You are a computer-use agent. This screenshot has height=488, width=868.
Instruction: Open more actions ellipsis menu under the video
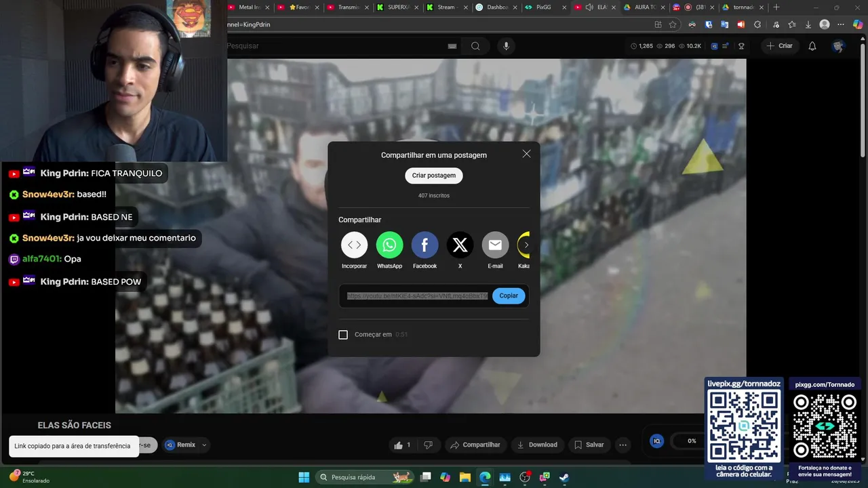pyautogui.click(x=623, y=445)
